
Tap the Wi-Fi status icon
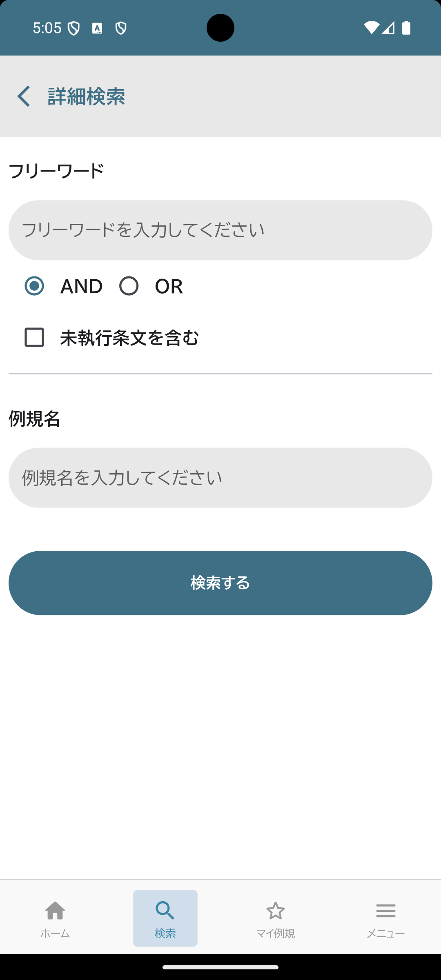coord(371,28)
